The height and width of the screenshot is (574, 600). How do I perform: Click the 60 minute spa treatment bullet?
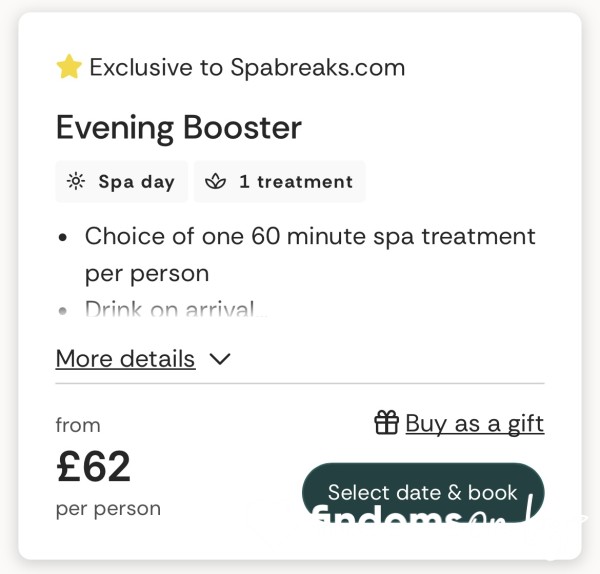[310, 254]
